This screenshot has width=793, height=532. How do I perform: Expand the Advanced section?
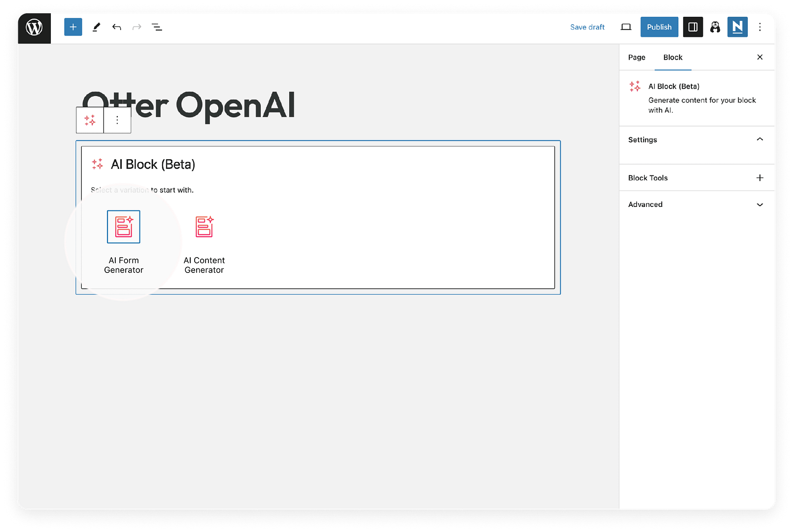[x=759, y=204]
